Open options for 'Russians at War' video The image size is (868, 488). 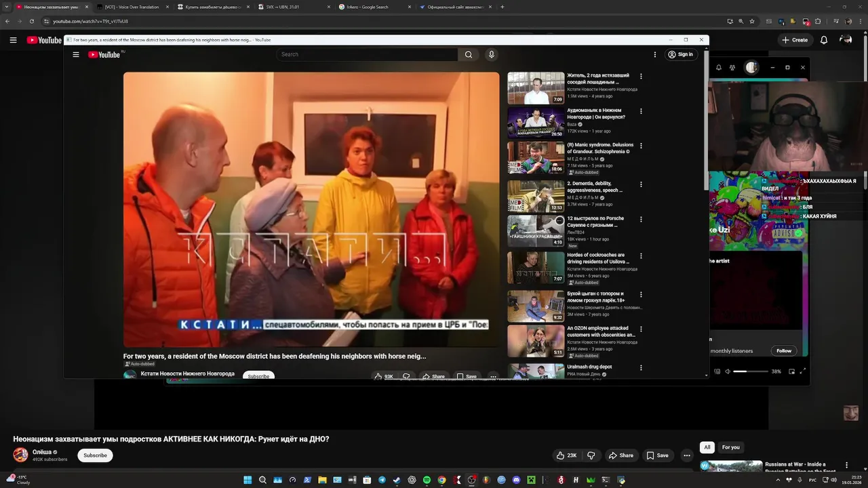click(846, 465)
